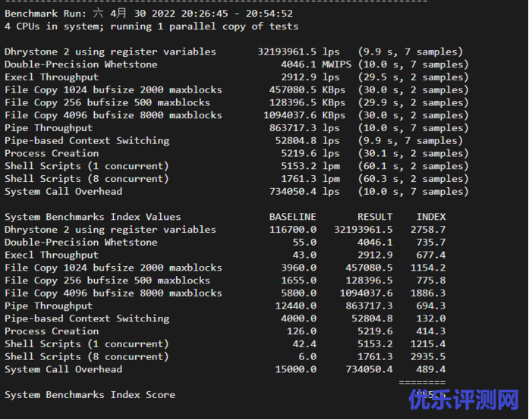This screenshot has width=529, height=420.
Task: Click the BASELINE column header
Action: (x=293, y=217)
